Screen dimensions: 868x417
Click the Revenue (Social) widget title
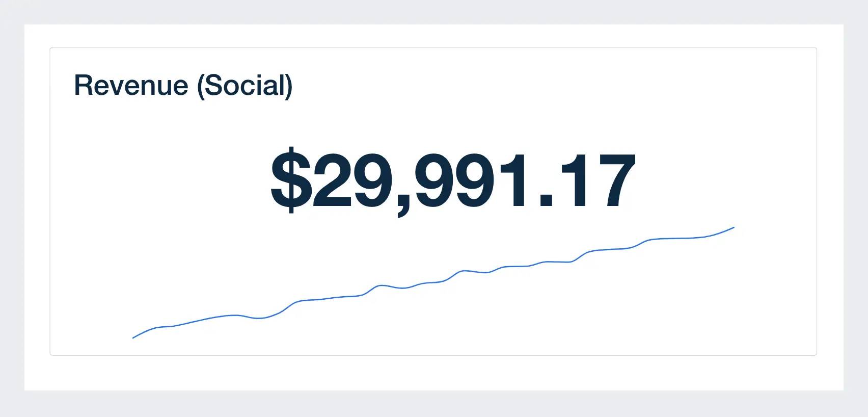183,86
